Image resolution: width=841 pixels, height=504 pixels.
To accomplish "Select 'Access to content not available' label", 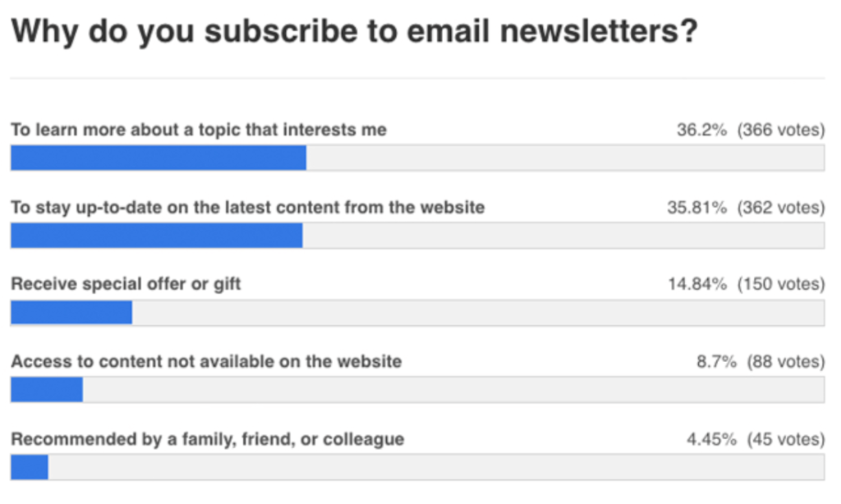I will coord(206,361).
